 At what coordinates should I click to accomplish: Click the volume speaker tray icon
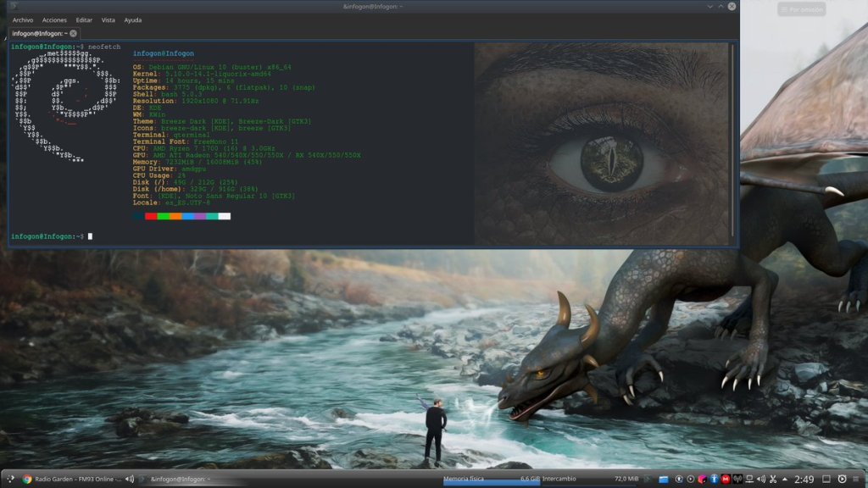click(760, 480)
